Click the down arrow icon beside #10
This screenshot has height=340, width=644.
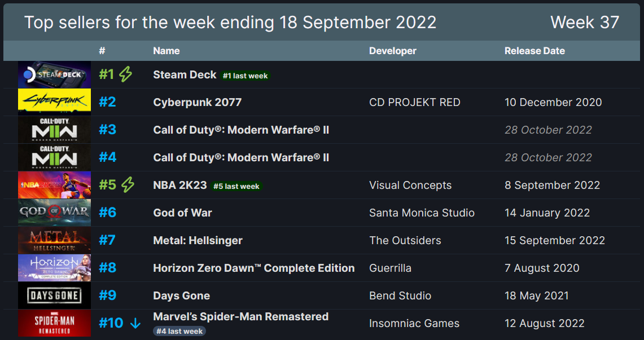(x=135, y=324)
